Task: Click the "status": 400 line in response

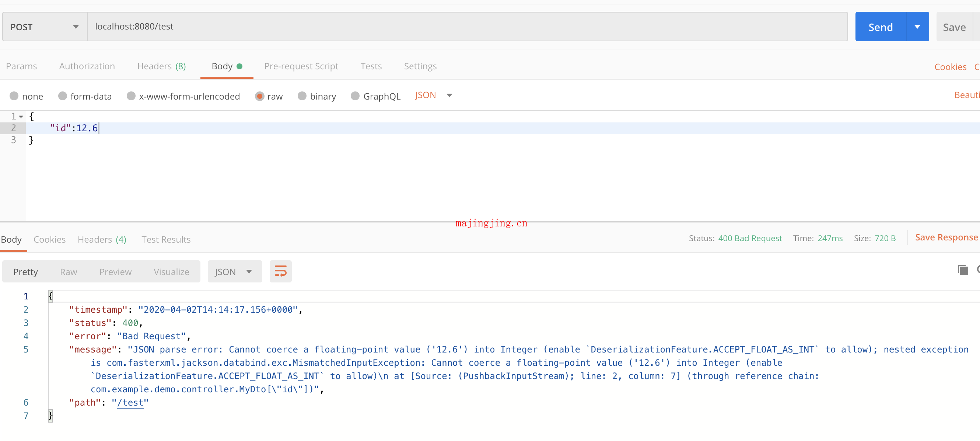Action: pyautogui.click(x=106, y=323)
